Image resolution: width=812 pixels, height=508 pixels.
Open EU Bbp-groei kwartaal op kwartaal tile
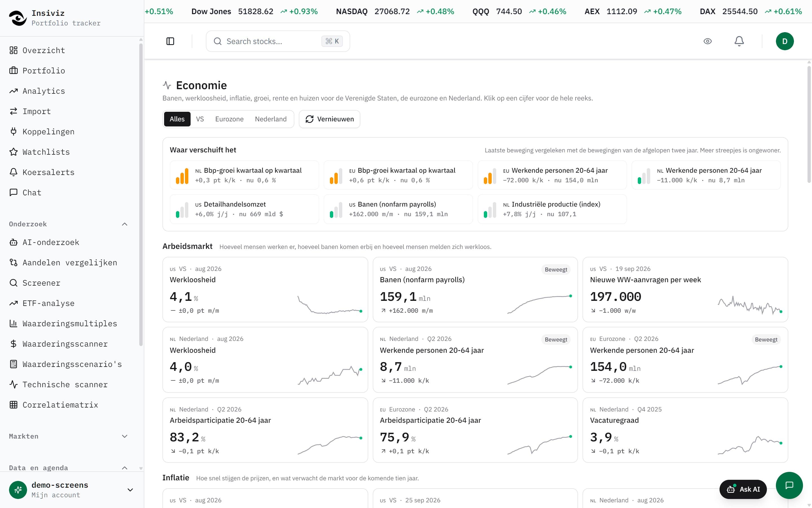coord(398,175)
